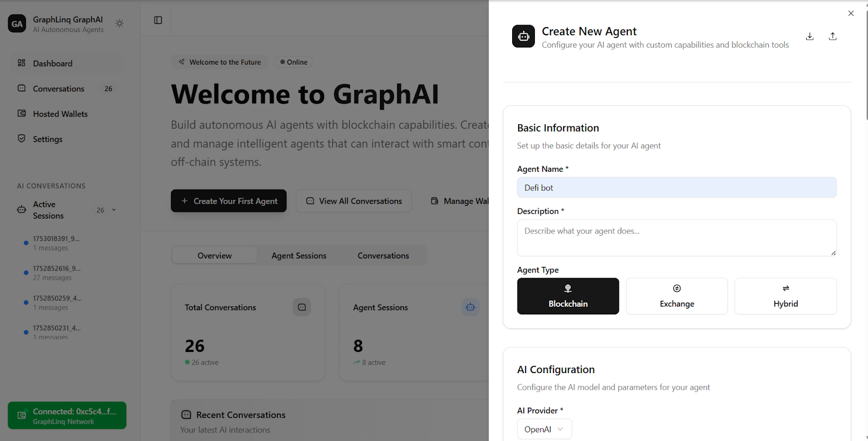Image resolution: width=868 pixels, height=441 pixels.
Task: Click the Agent Name input field
Action: [676, 187]
